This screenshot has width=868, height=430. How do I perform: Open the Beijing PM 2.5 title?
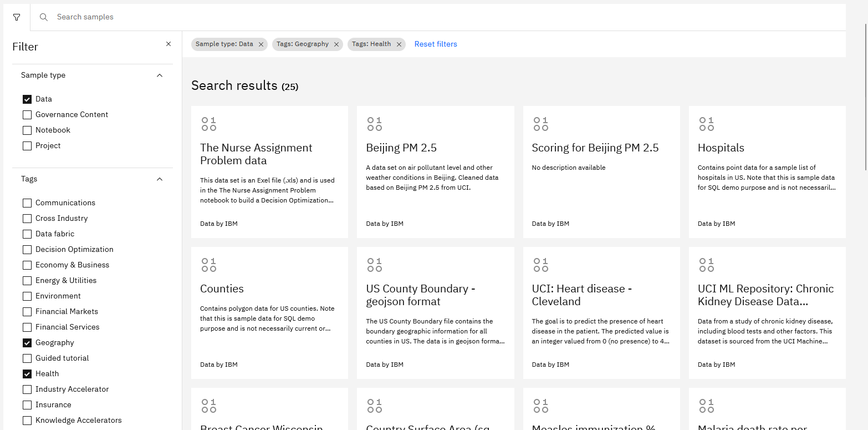(x=401, y=148)
